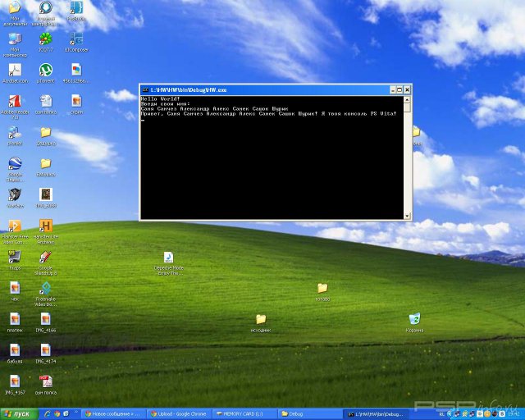Launch µTorrent from the desktop

pos(46,71)
